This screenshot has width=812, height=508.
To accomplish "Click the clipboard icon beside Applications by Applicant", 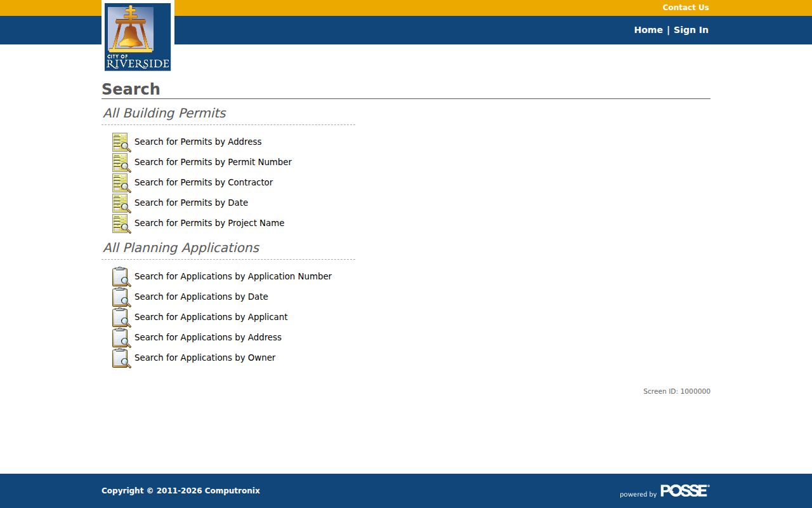I will click(122, 317).
